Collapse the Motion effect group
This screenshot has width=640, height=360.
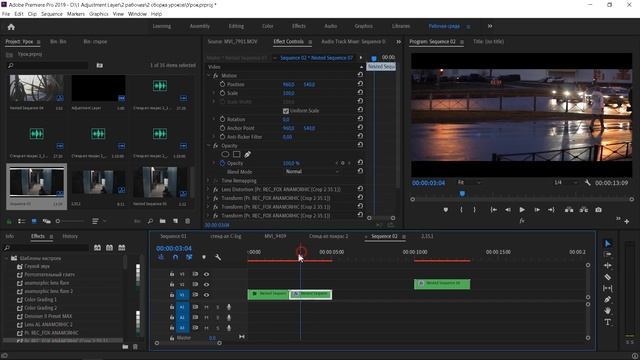(209, 76)
